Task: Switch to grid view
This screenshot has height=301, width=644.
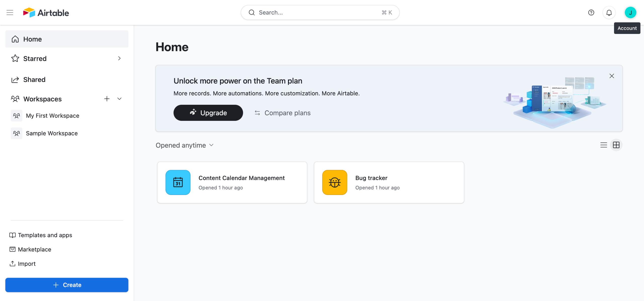Action: click(616, 145)
